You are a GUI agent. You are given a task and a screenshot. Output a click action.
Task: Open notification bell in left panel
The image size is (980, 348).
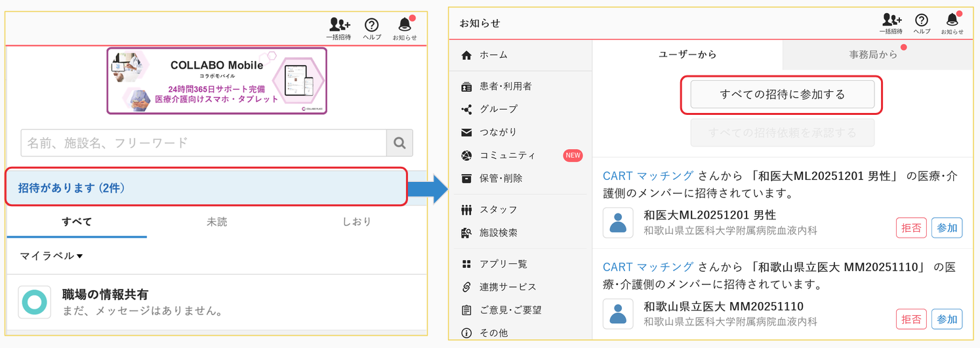[405, 29]
